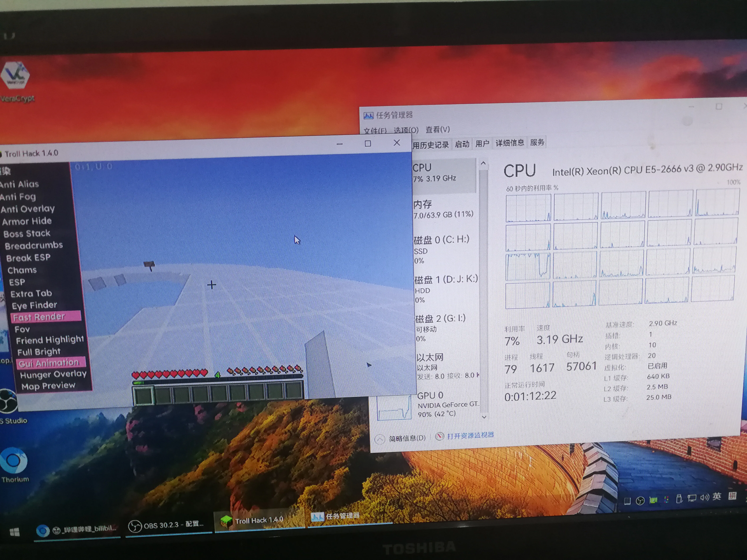Switch to the OBS 30.2.3 taskbar item
The width and height of the screenshot is (747, 560).
pos(168,525)
